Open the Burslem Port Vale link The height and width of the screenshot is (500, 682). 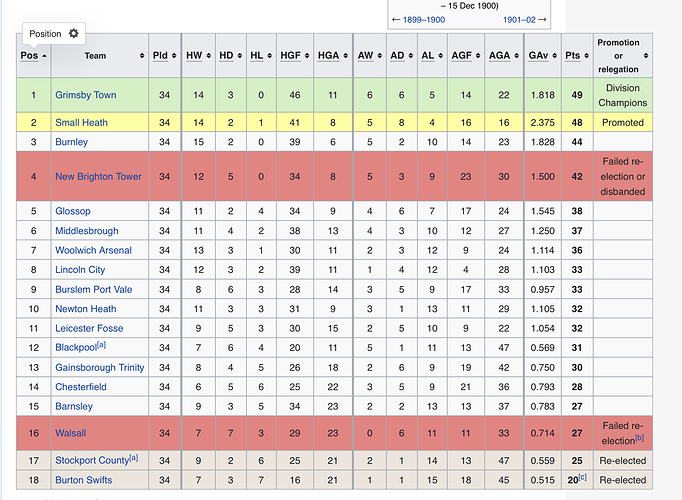[94, 290]
